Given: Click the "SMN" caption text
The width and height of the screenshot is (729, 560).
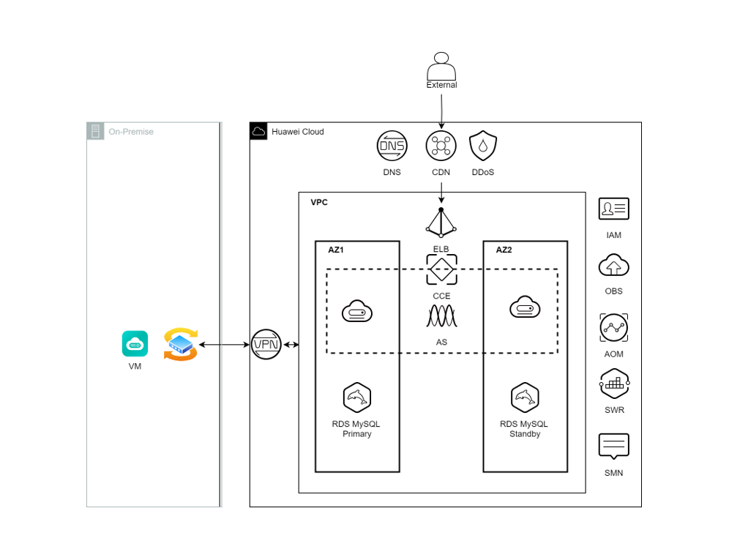Looking at the screenshot, I should click(613, 473).
